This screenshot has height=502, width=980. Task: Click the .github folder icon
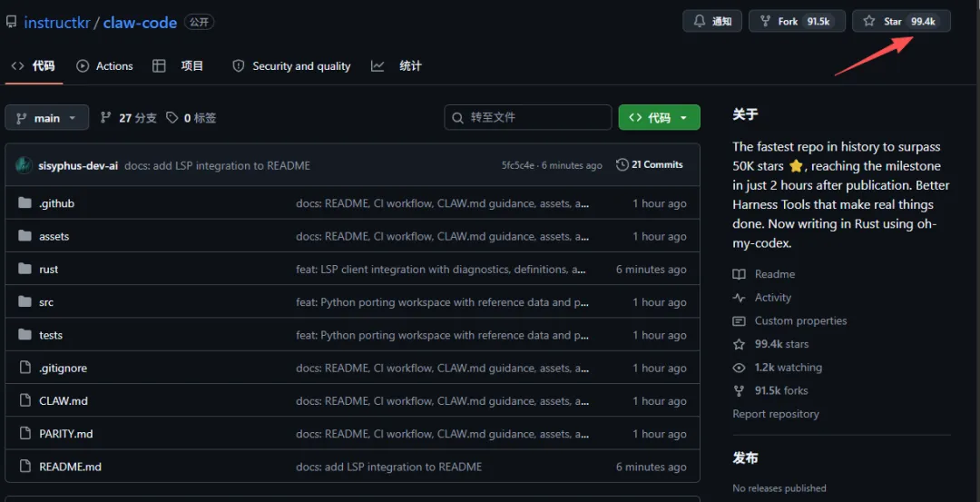[24, 203]
